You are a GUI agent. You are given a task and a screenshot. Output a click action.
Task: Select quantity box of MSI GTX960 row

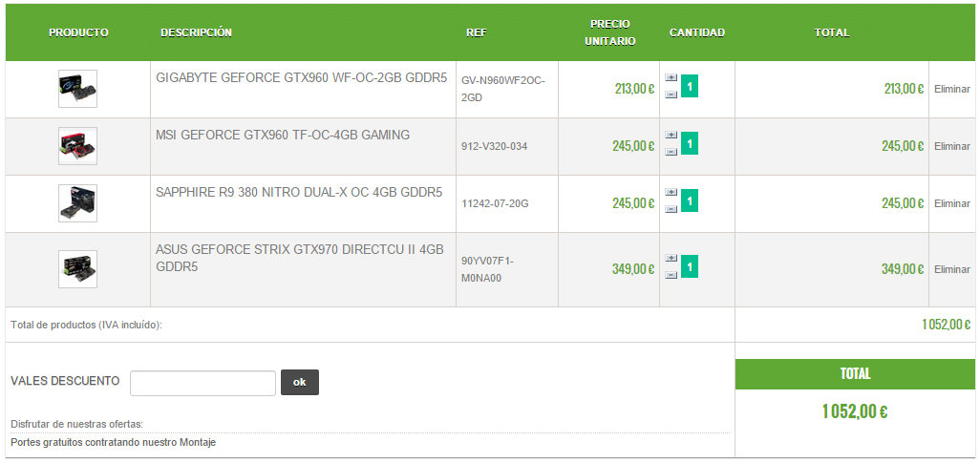(x=690, y=144)
